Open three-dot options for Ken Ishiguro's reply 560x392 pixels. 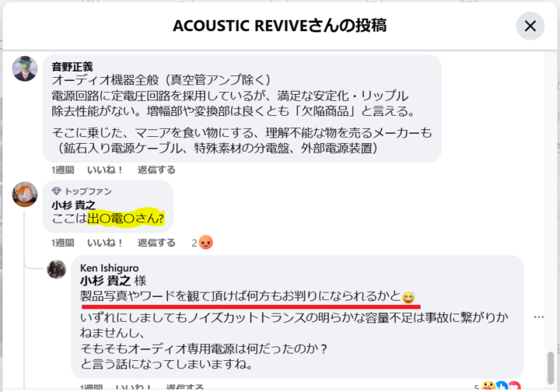(x=538, y=317)
